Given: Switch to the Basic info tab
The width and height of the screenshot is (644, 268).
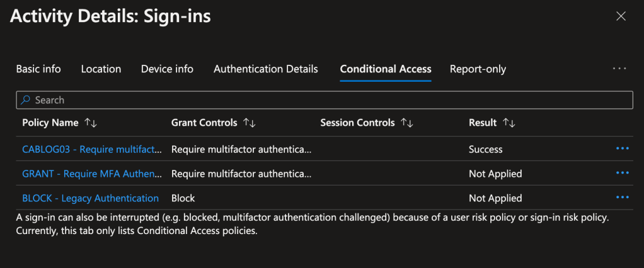Looking at the screenshot, I should click(38, 69).
